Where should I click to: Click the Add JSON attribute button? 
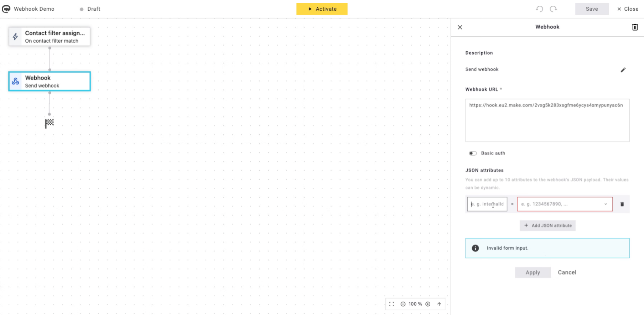coord(547,226)
